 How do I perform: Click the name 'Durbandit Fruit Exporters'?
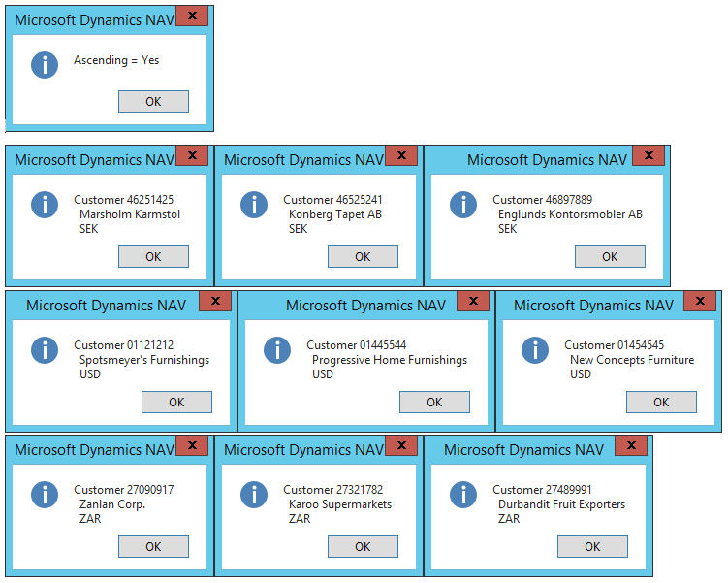tap(561, 504)
